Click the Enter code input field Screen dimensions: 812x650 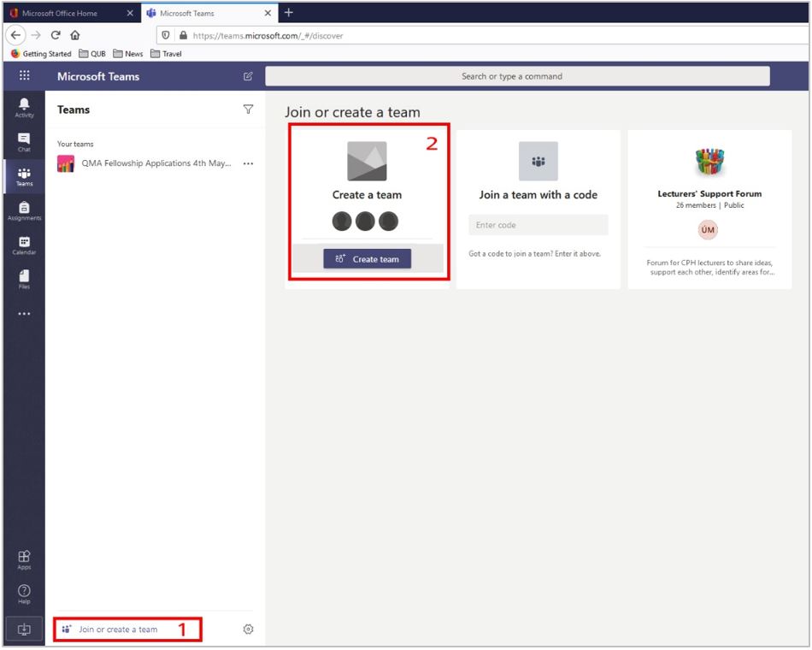(538, 225)
